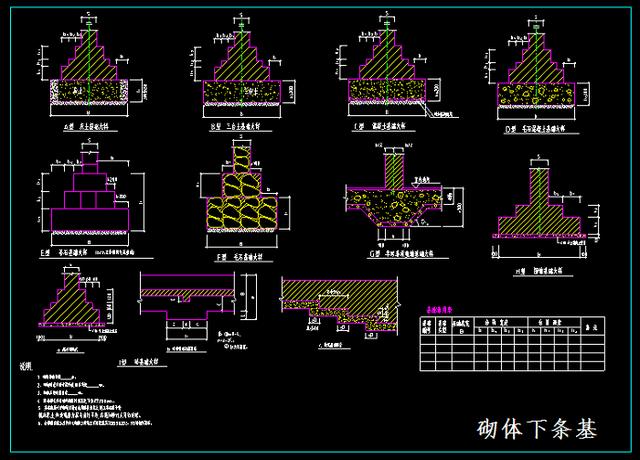Click the large title text 砌体下条基

(x=536, y=429)
